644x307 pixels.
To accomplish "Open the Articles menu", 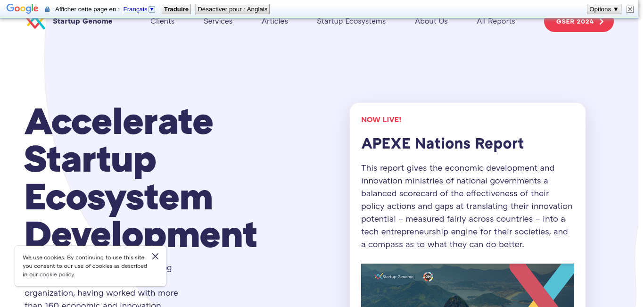I will click(275, 21).
